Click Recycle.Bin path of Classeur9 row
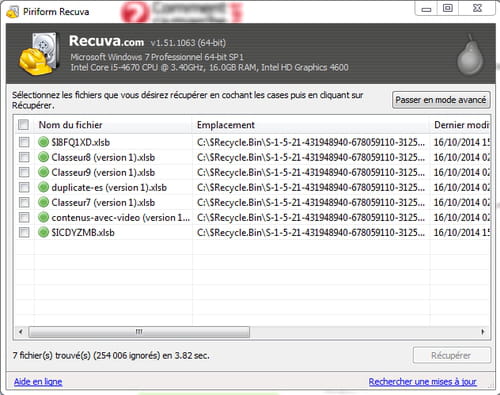This screenshot has height=395, width=500. 311,172
